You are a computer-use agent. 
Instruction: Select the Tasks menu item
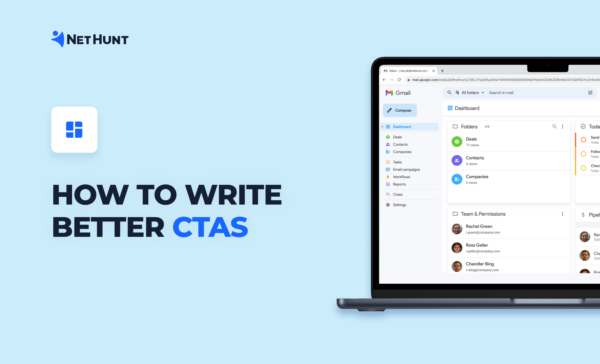(397, 162)
